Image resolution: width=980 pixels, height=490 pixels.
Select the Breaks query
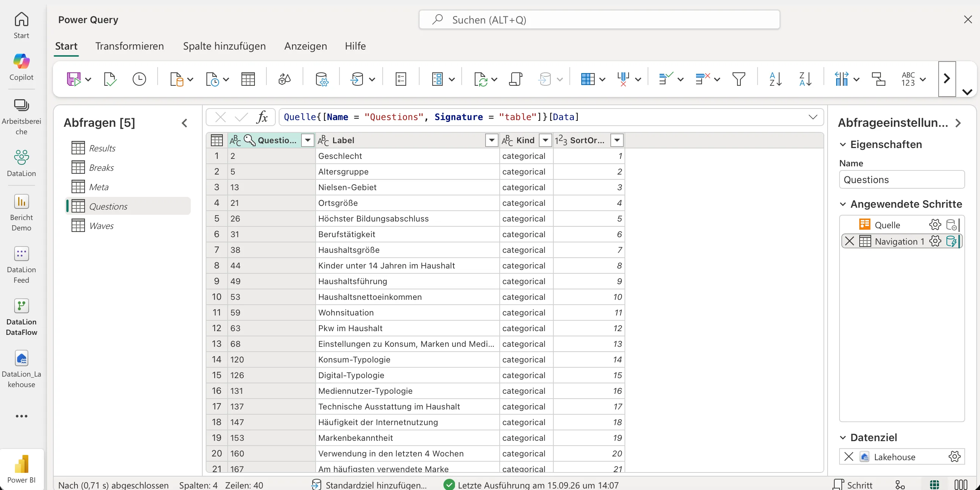tap(128, 167)
